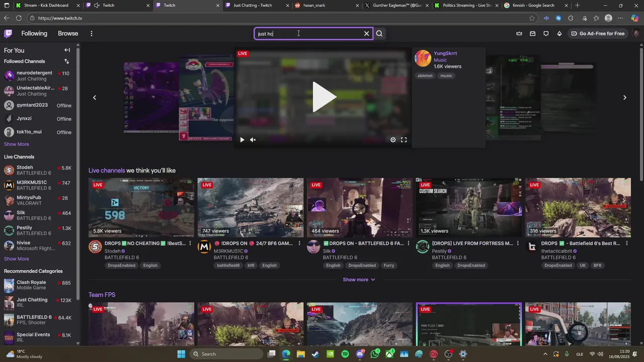Open options menu for thetacticalbrit stream card
Viewport: 644px width, 362px height.
coord(626,243)
